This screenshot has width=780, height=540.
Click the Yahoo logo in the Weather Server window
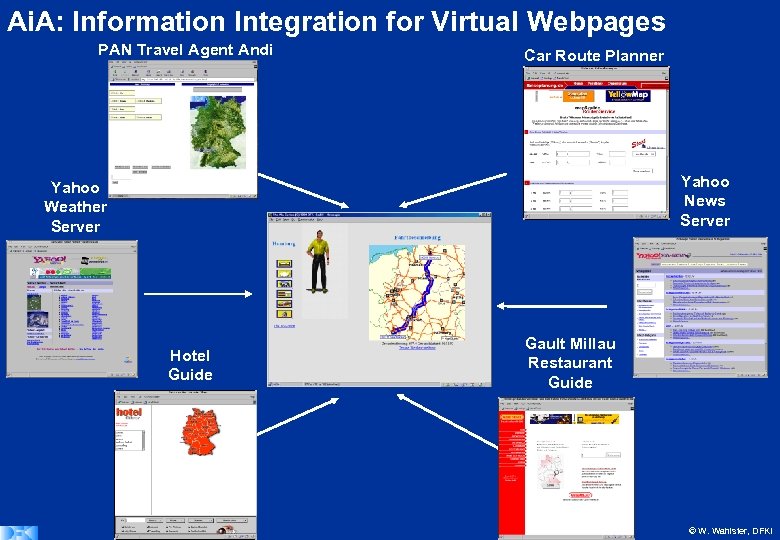(50, 260)
